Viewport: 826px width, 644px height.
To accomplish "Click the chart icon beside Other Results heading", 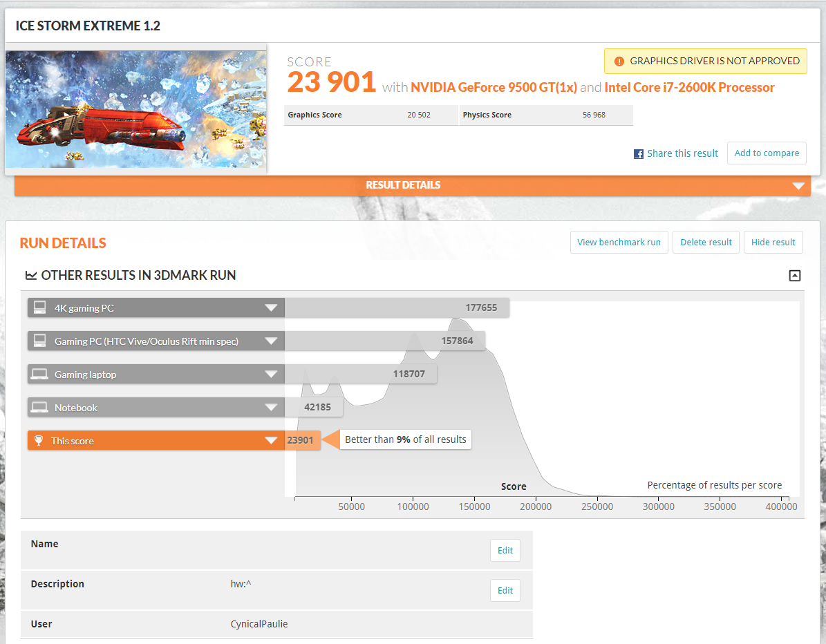I will click(31, 276).
